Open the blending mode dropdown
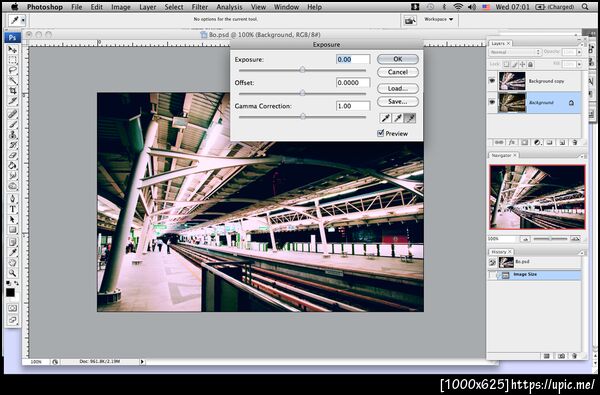 pyautogui.click(x=515, y=52)
